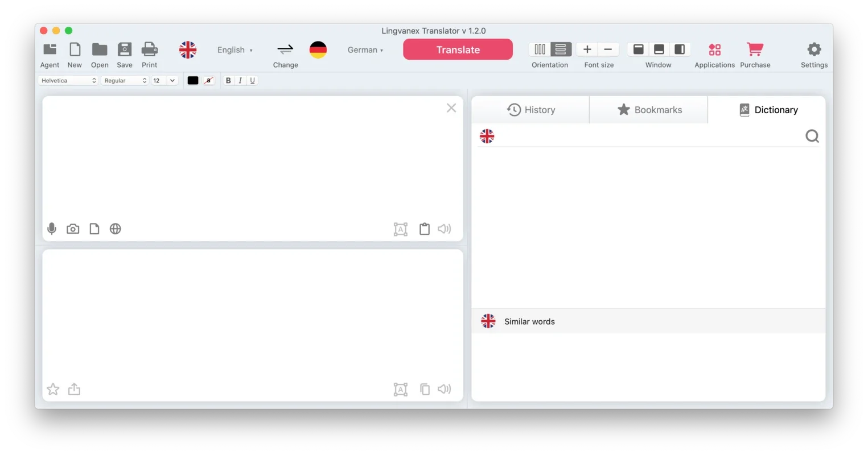The image size is (868, 455).
Task: Switch to horizontal rows orientation
Action: click(561, 49)
